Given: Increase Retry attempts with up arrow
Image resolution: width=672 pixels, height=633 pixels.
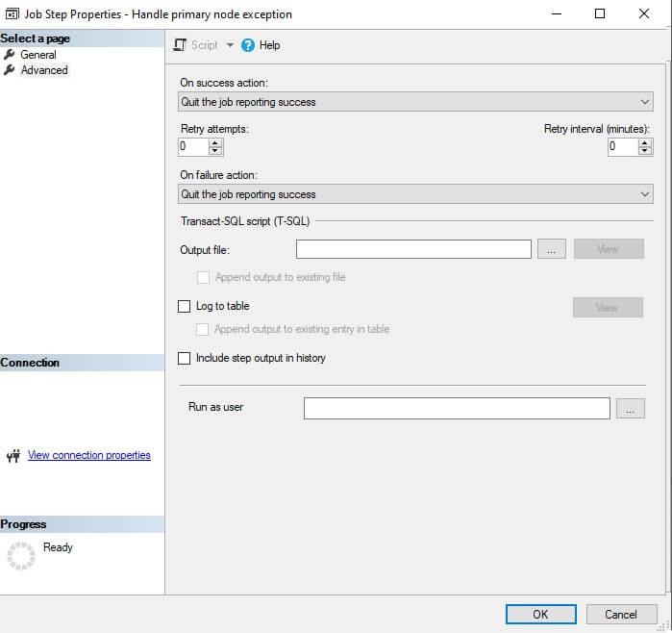Looking at the screenshot, I should [x=215, y=142].
